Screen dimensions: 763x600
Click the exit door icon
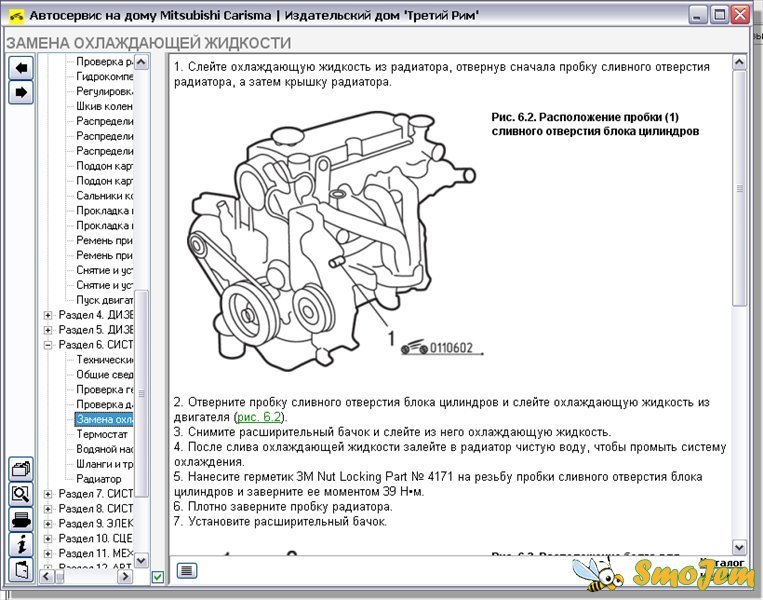tap(20, 569)
